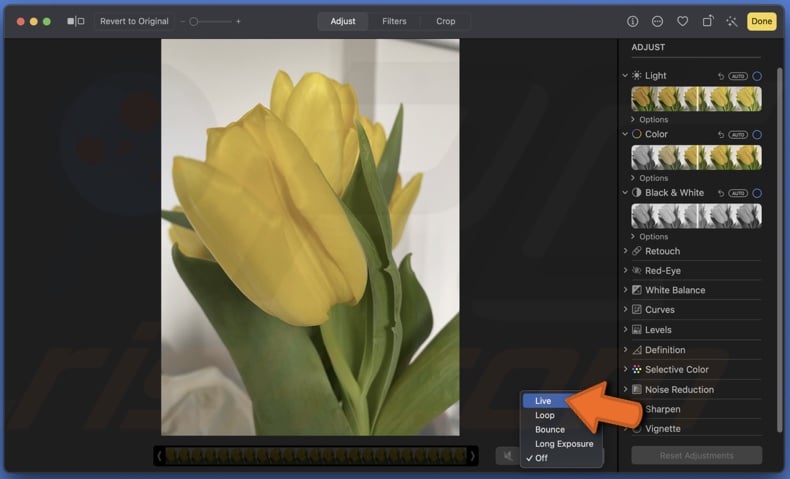Screen dimensions: 790x479
Task: Mark photo as Favorite with heart
Action: pos(682,21)
